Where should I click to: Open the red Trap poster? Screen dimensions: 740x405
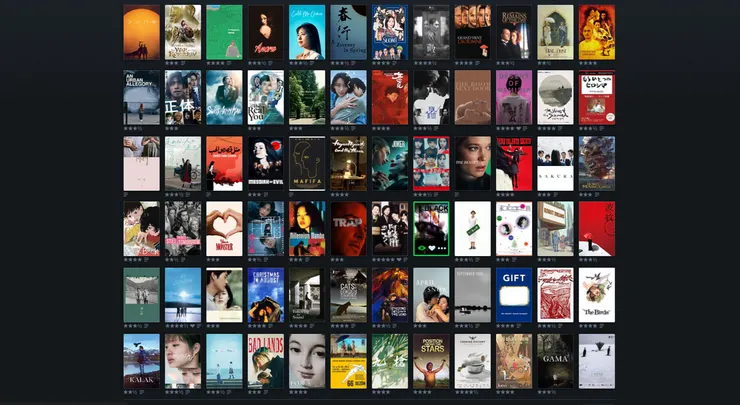pos(348,229)
